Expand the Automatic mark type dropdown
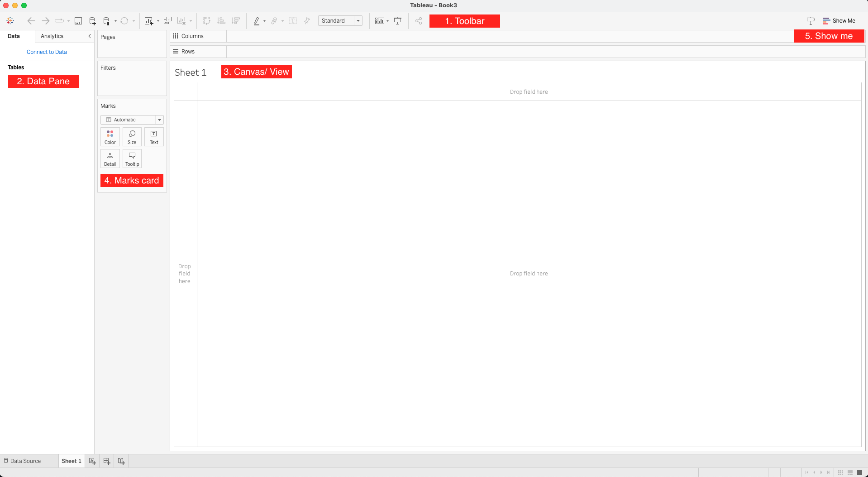The width and height of the screenshot is (868, 477). 159,120
